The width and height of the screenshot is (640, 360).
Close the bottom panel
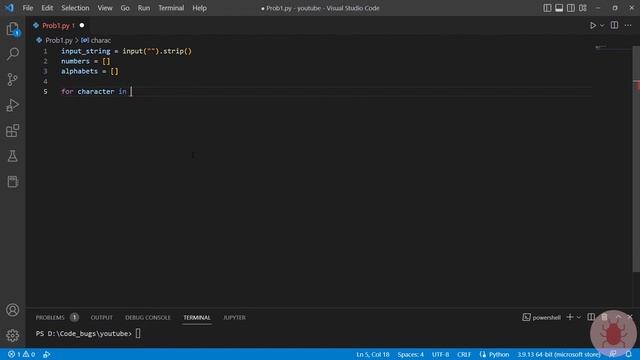(x=630, y=317)
